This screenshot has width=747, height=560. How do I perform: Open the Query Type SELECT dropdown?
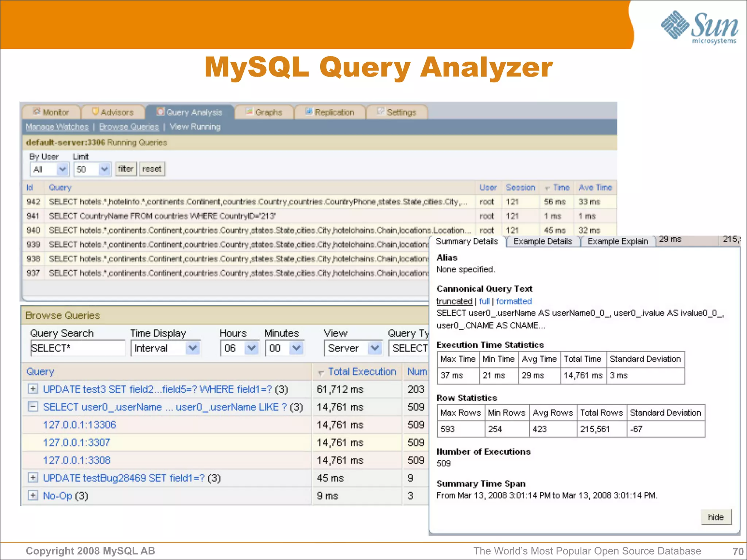coord(409,348)
